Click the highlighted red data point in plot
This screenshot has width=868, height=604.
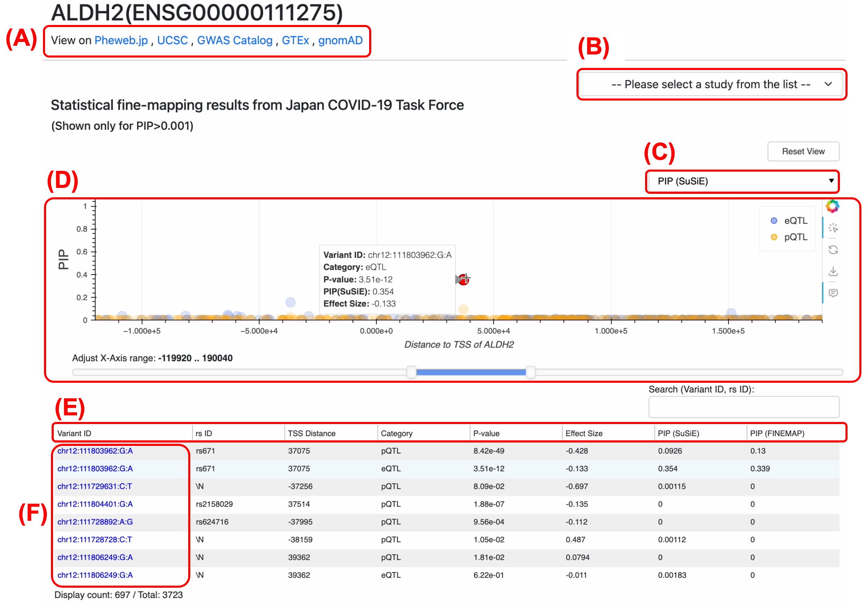(464, 280)
